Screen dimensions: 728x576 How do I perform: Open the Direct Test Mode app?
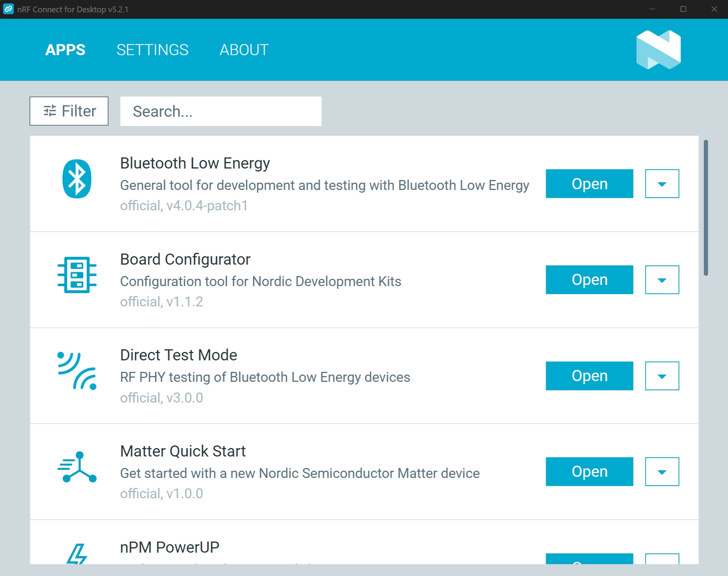coord(589,376)
